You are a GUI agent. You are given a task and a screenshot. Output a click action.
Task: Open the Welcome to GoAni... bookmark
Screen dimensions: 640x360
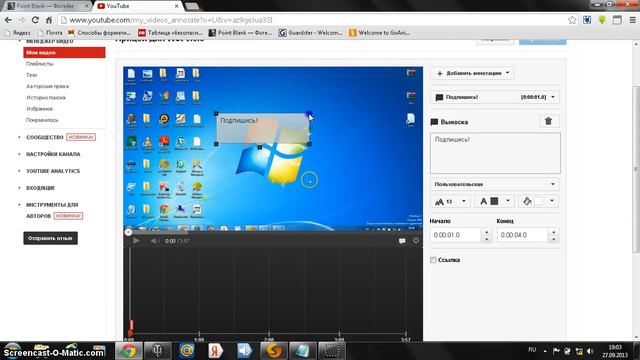point(380,33)
